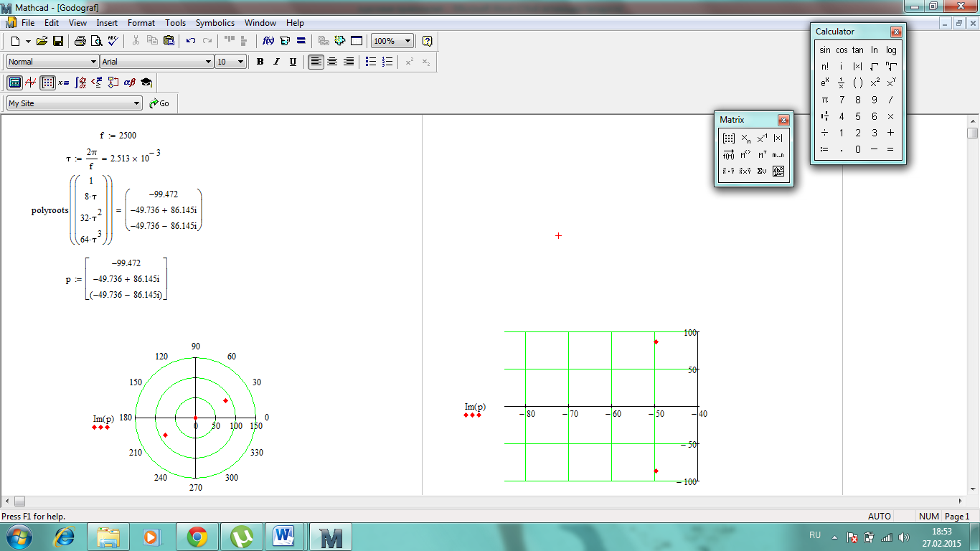Click the Insert Matrix icon in Matrix palette
Image resolution: width=980 pixels, height=551 pixels.
(729, 138)
